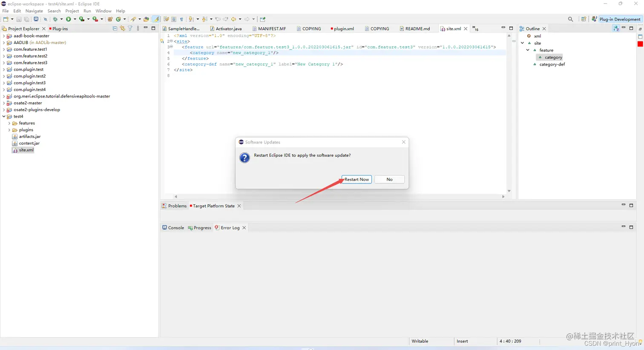Screen dimensions: 644x350
Task: Open the New wizard dropdown arrow
Action: coord(12,19)
